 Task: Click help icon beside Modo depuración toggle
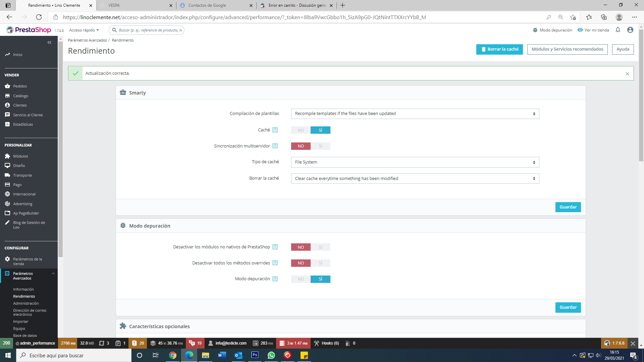point(275,279)
